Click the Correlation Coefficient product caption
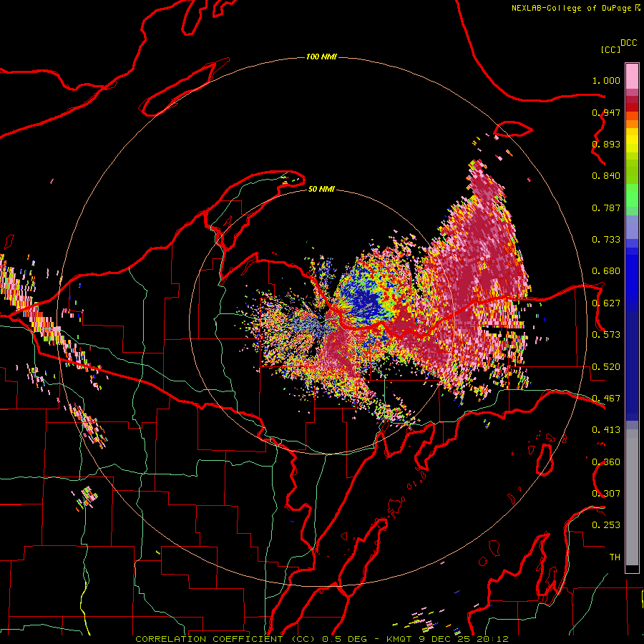This screenshot has width=644, height=644. (x=322, y=639)
